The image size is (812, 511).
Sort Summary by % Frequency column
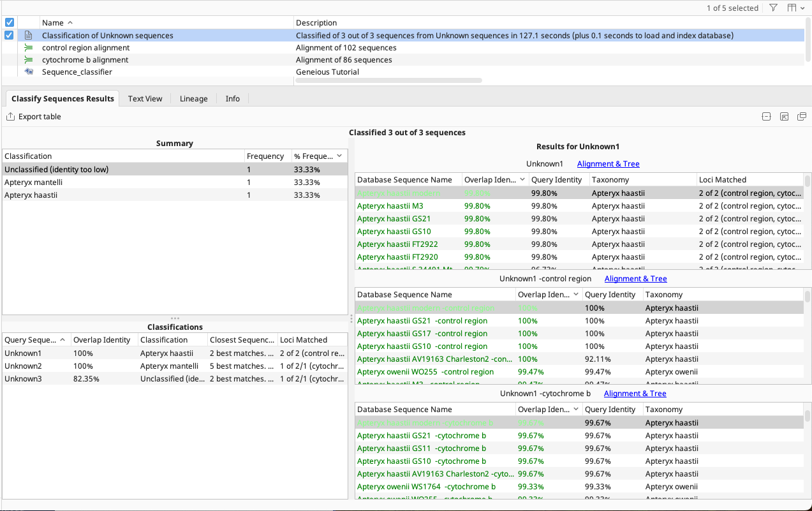pos(319,156)
